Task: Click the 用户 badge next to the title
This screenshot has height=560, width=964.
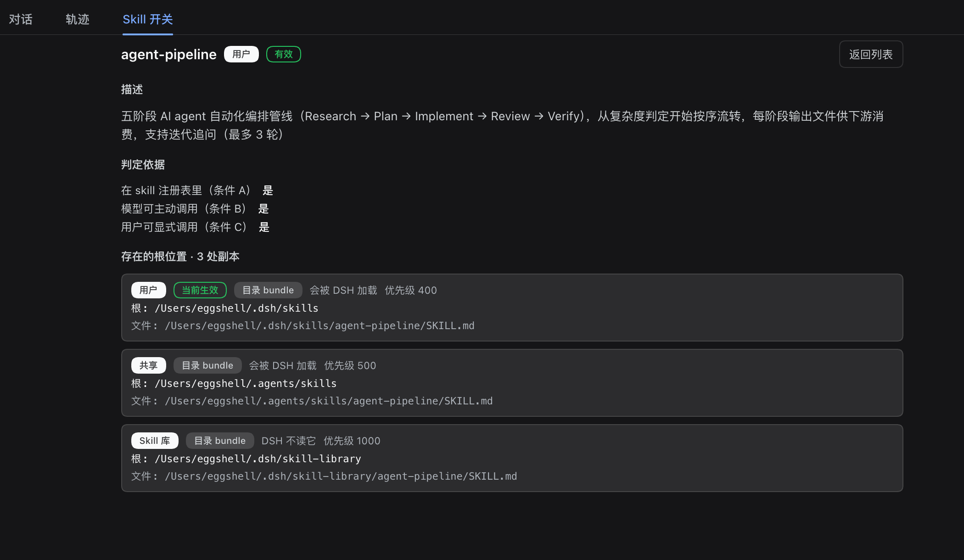Action: (x=241, y=54)
